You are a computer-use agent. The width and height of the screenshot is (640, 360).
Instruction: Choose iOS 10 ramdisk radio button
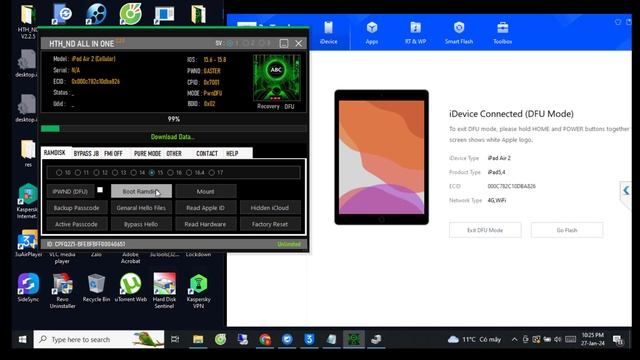59,173
